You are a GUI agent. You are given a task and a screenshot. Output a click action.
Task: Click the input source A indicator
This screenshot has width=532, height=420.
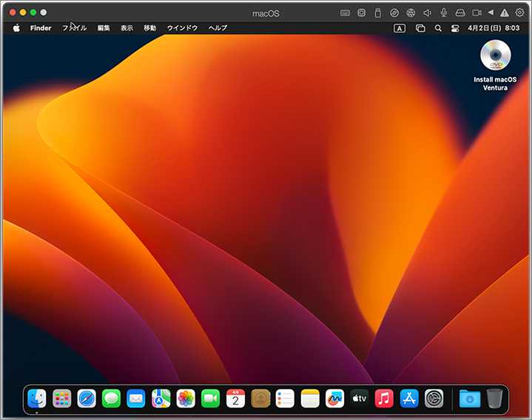point(400,29)
